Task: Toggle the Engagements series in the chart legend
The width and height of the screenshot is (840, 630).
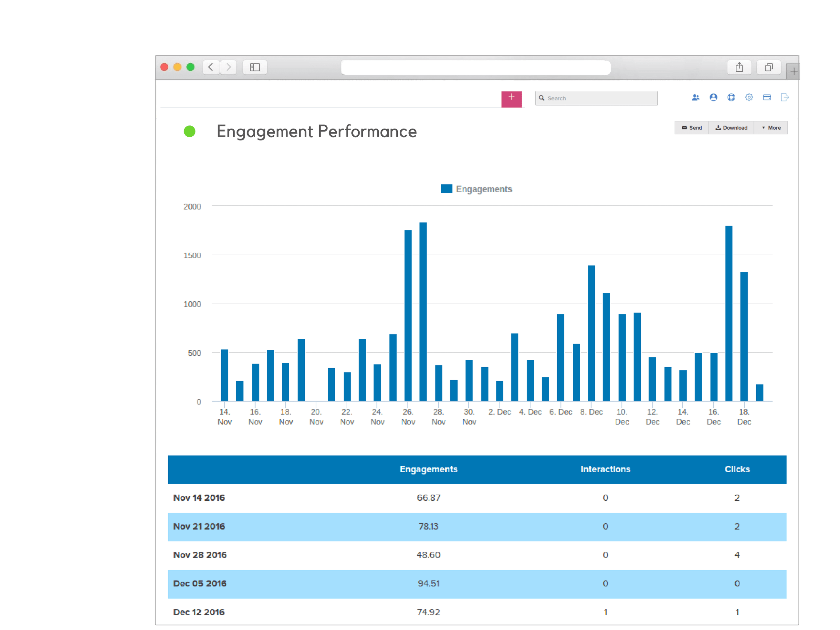Action: coord(477,189)
